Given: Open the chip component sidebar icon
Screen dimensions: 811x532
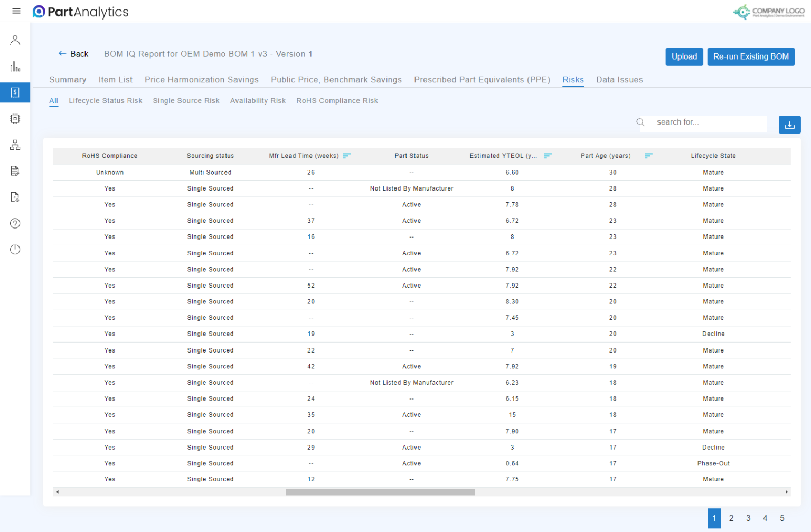Looking at the screenshot, I should tap(15, 119).
